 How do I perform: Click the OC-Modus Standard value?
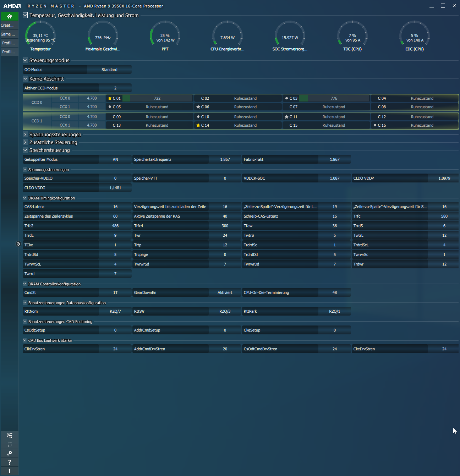pos(109,70)
